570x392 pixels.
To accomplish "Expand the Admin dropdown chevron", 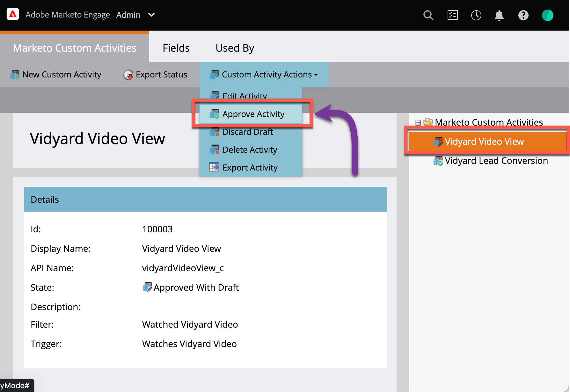I will point(151,15).
